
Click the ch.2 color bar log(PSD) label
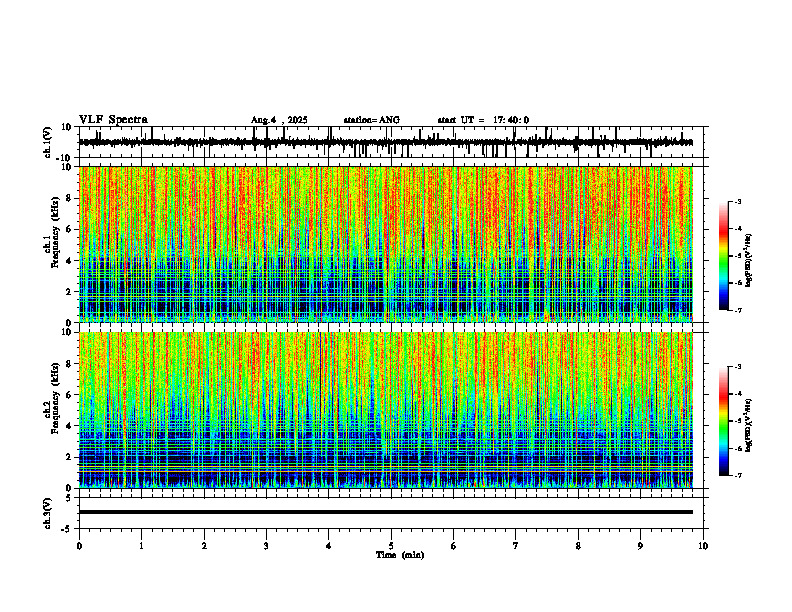coord(748,425)
